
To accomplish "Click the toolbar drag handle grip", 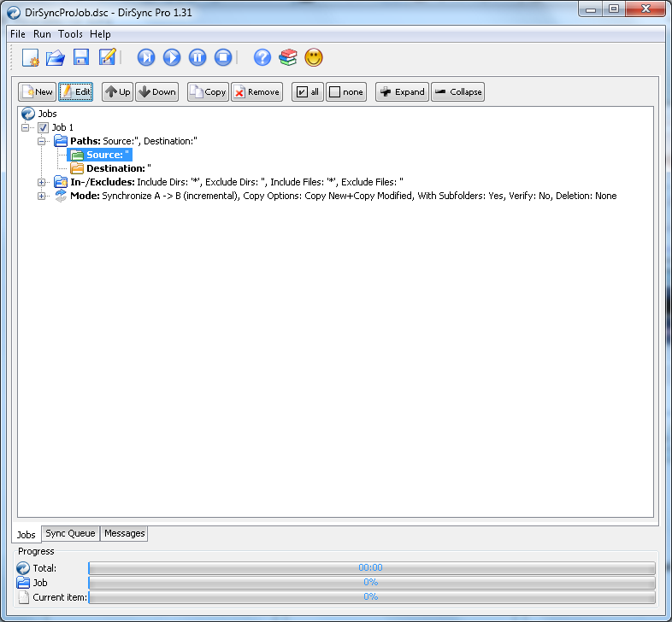I will [x=12, y=57].
